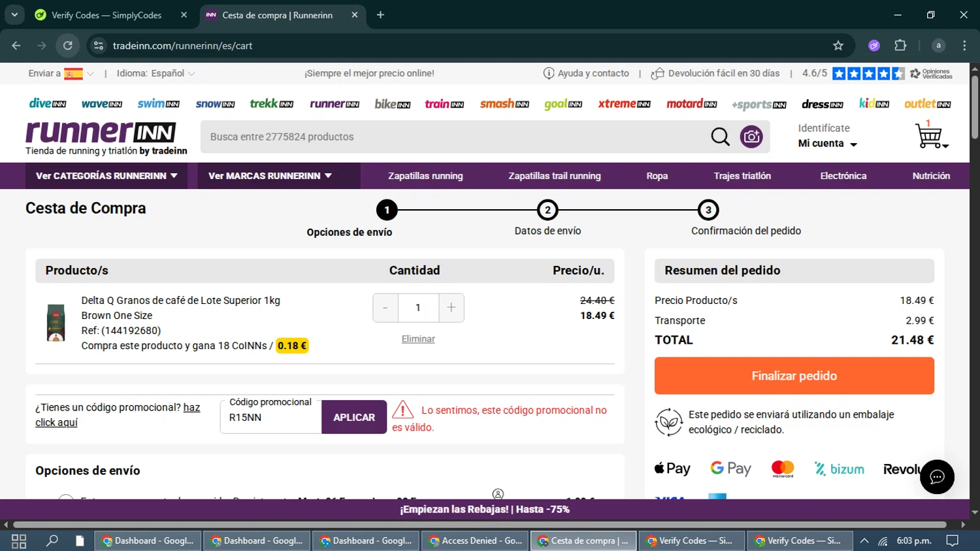Open the live chat bubble
The height and width of the screenshot is (551, 980).
937,477
